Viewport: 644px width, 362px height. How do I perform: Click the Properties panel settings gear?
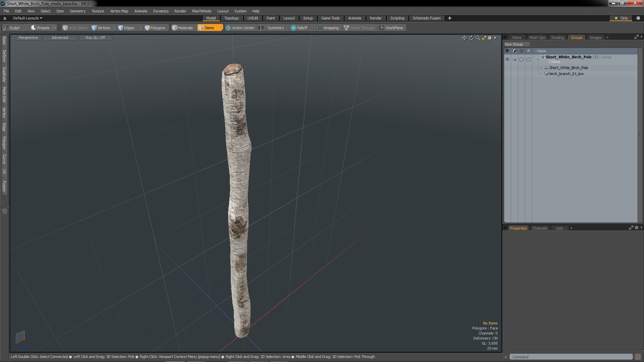click(x=637, y=228)
